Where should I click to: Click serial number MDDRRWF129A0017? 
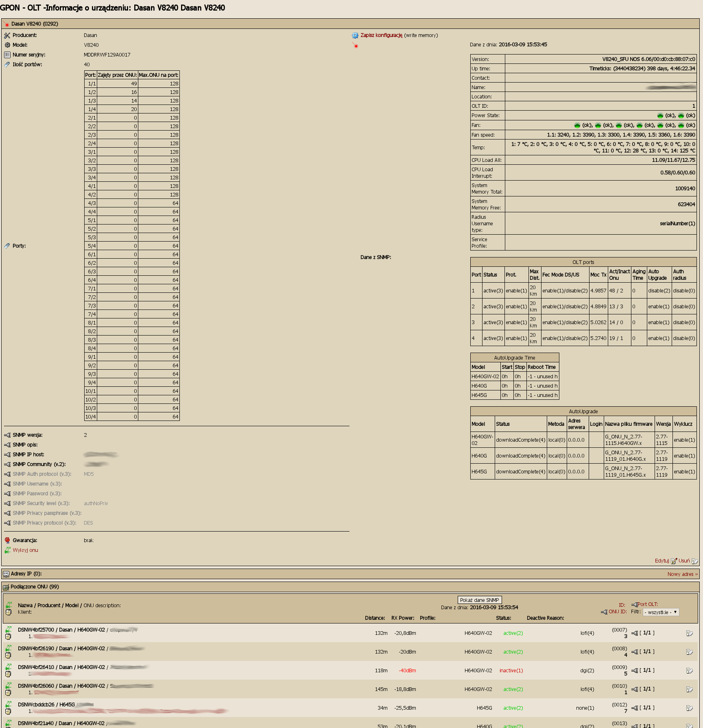107,55
